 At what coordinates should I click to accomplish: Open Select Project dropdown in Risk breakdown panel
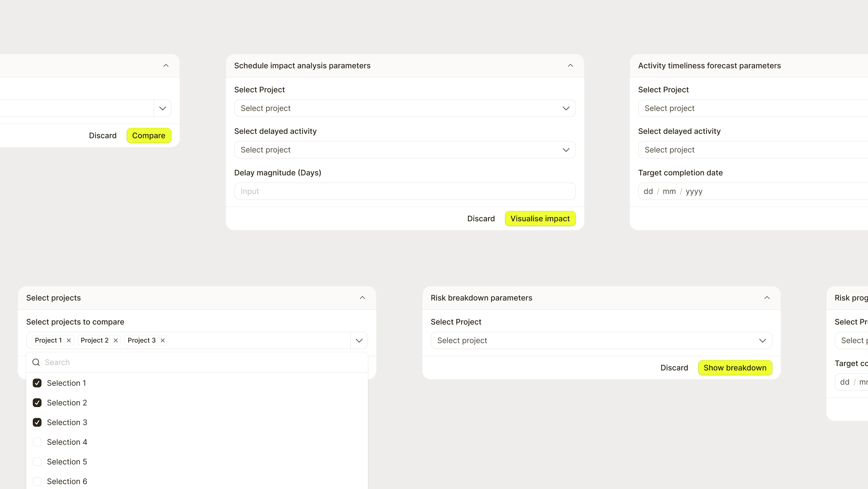(601, 341)
